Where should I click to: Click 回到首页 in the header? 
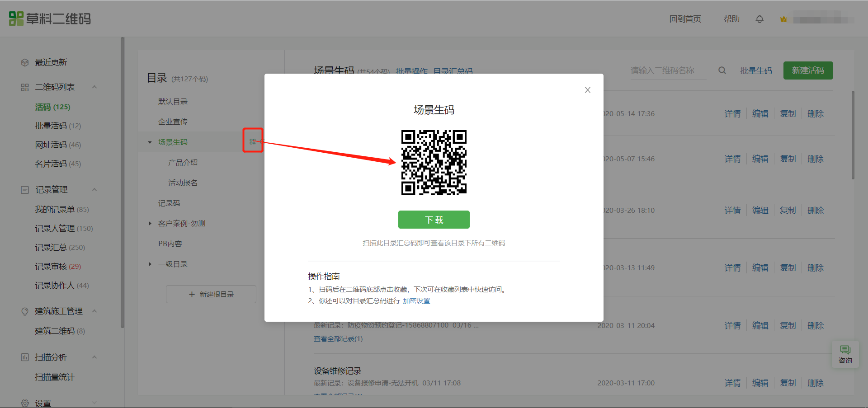coord(685,19)
